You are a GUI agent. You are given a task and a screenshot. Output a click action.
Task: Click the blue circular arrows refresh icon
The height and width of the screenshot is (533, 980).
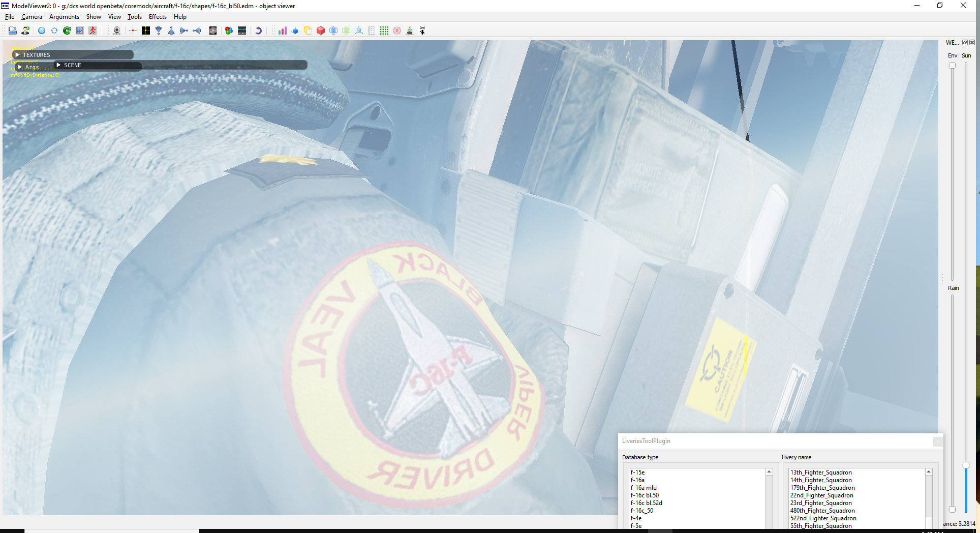pos(54,31)
